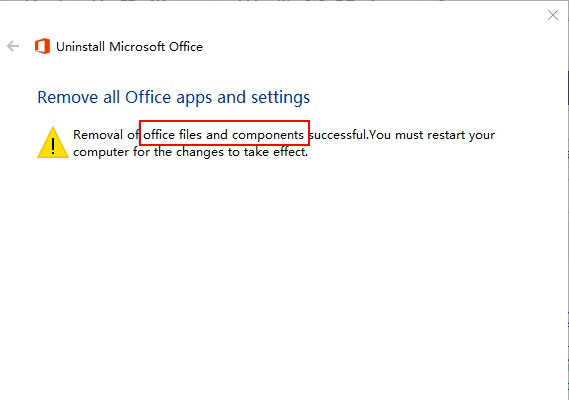Click the words "Removal of" in the message

(x=106, y=135)
